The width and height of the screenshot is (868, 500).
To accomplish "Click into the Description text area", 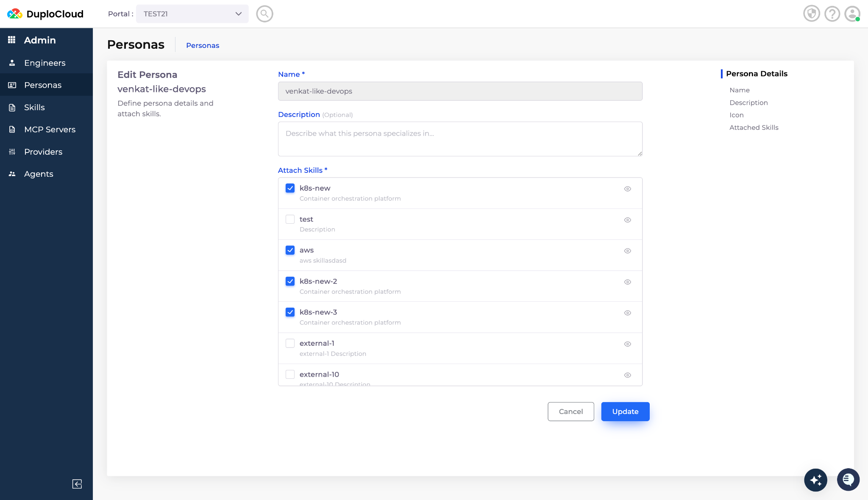I will point(460,139).
